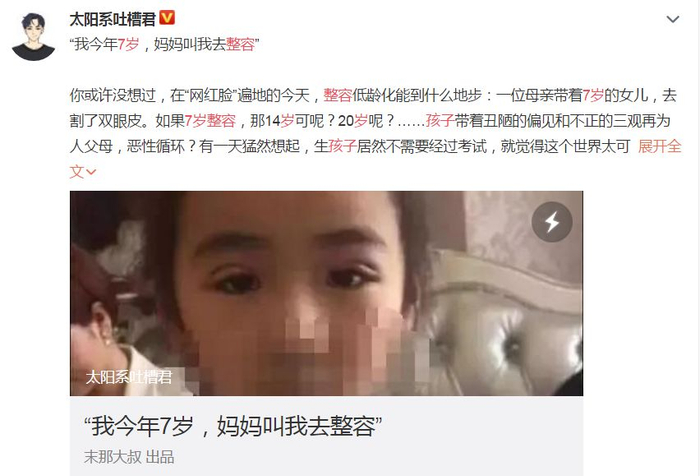
Task: Open the article cover image thumbnail
Action: click(326, 293)
